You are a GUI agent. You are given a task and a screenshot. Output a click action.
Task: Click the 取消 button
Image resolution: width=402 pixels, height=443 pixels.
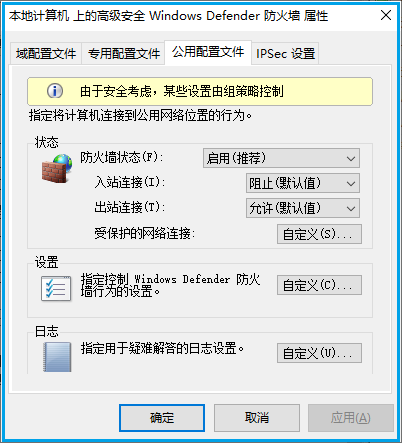pos(257,418)
